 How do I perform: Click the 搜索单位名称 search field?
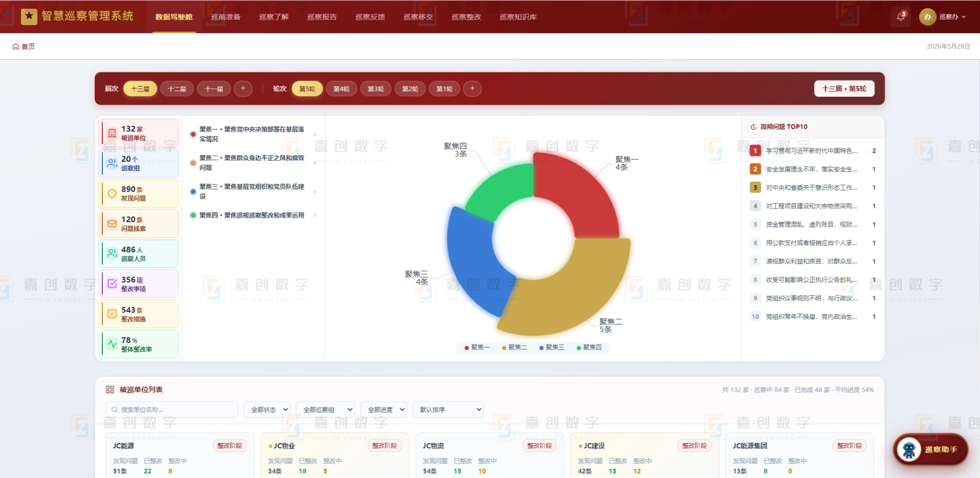coord(172,409)
